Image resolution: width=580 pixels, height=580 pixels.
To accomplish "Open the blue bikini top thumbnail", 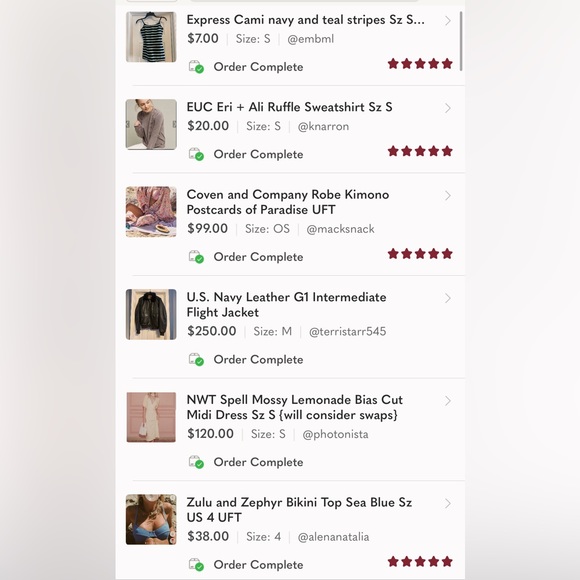I will pos(151,520).
